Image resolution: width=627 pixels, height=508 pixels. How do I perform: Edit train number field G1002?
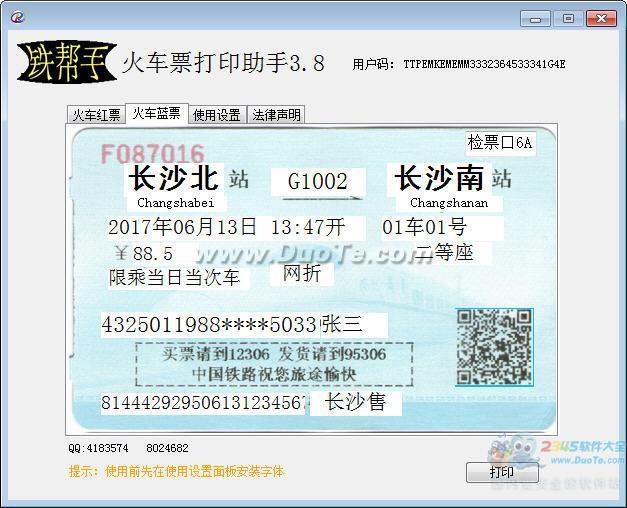318,182
